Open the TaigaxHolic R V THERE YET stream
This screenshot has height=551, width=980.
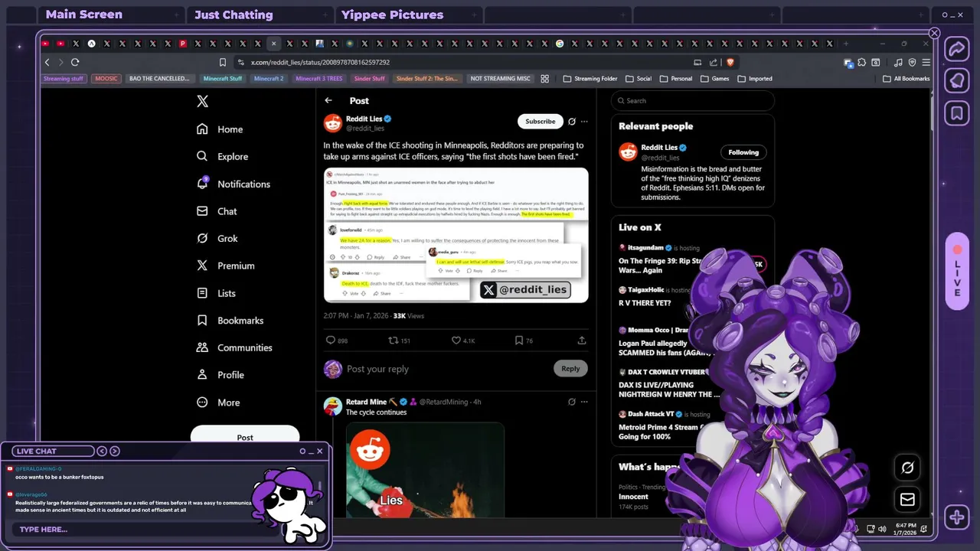(x=654, y=297)
